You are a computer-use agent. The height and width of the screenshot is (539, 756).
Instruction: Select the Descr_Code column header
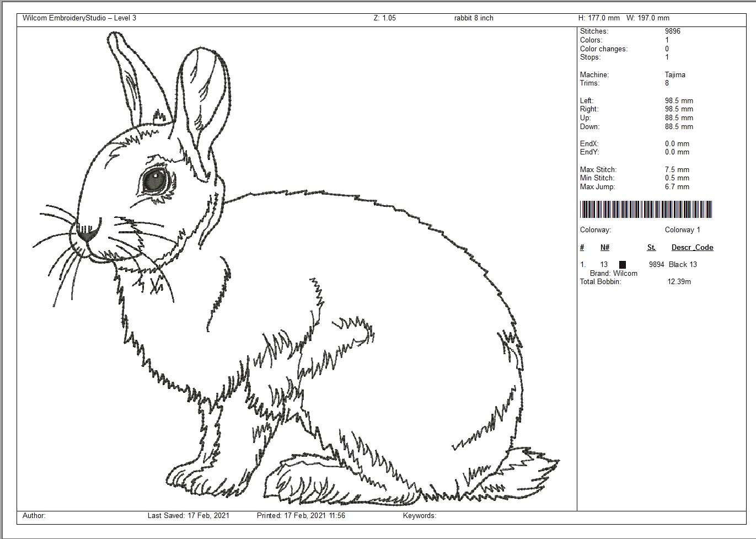692,248
